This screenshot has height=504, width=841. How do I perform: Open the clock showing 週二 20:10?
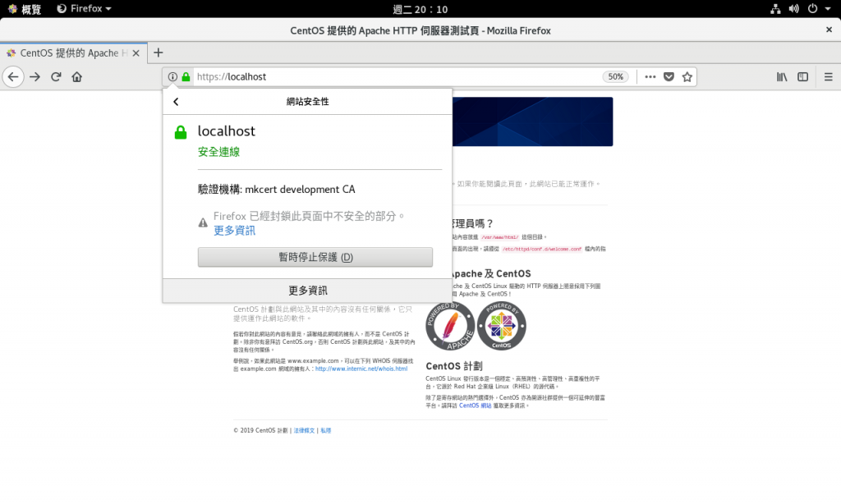click(x=420, y=9)
